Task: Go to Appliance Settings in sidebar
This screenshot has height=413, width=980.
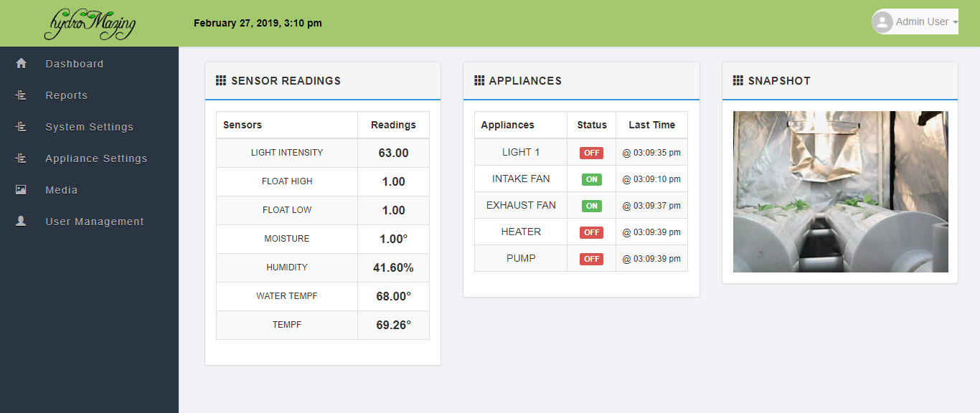Action: click(x=96, y=158)
